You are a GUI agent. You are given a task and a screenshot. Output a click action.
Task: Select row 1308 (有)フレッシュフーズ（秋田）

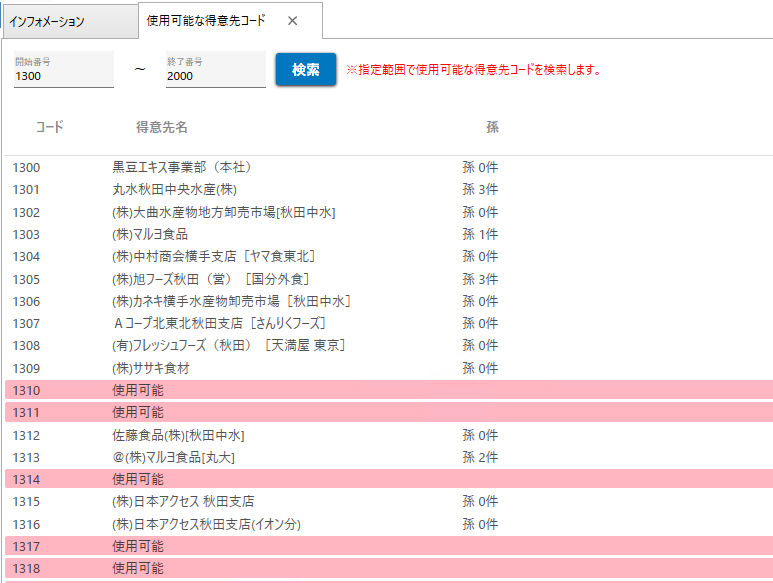[389, 345]
